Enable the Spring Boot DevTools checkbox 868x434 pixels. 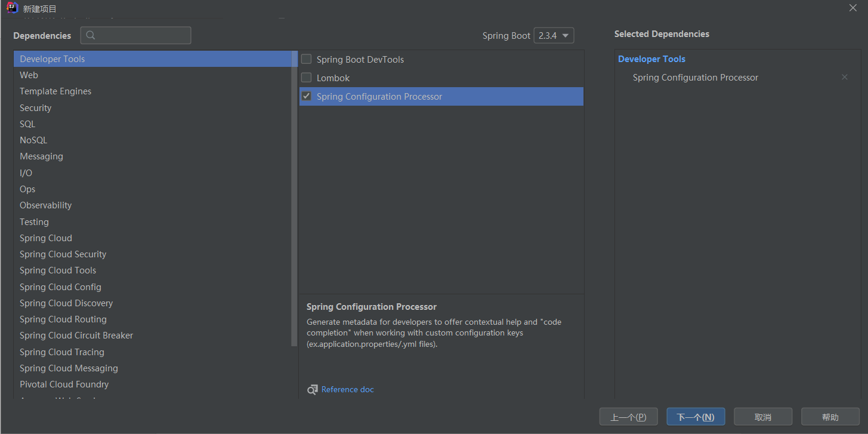(306, 59)
